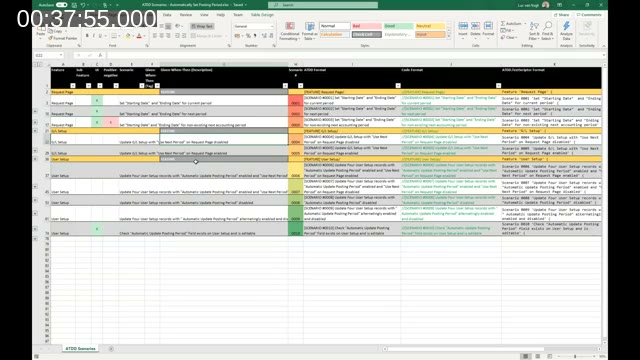Image resolution: width=640 pixels, height=360 pixels.
Task: Open the Borders tool in Font group
Action: (x=114, y=36)
